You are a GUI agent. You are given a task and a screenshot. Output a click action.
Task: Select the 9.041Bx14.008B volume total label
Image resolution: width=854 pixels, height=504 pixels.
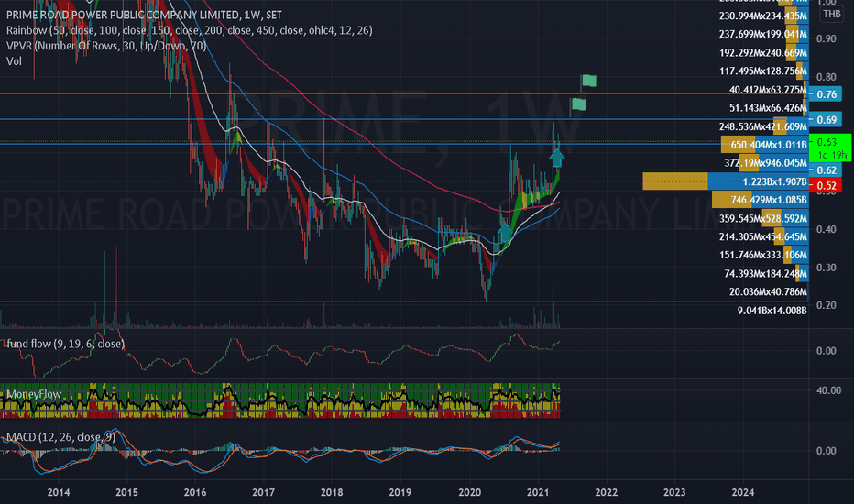click(x=772, y=311)
